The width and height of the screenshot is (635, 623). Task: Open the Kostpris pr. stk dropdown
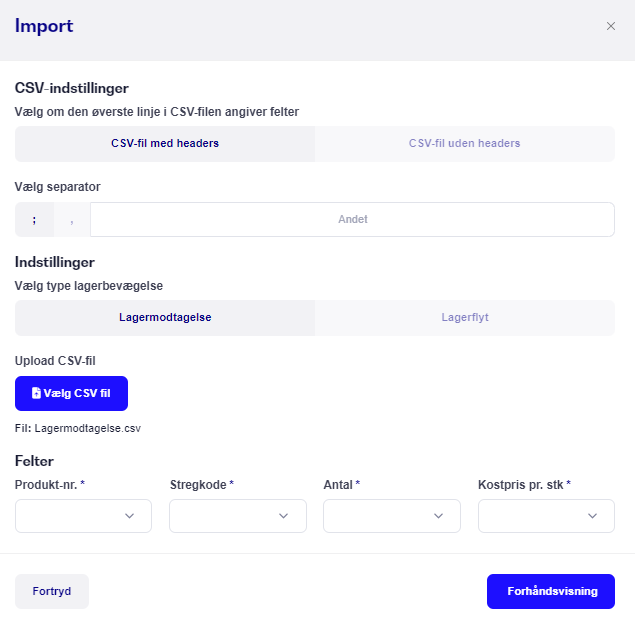tap(546, 516)
